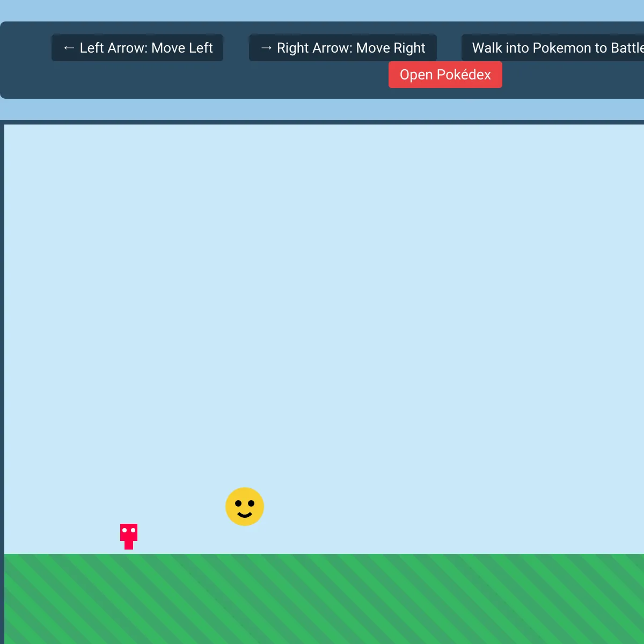Image resolution: width=644 pixels, height=644 pixels.
Task: Select the red player character
Action: click(129, 537)
